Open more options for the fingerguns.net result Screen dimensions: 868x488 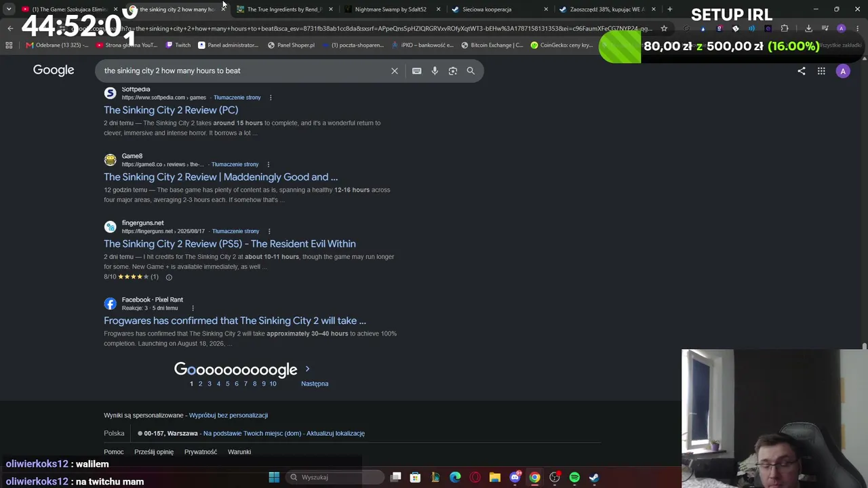coord(269,231)
